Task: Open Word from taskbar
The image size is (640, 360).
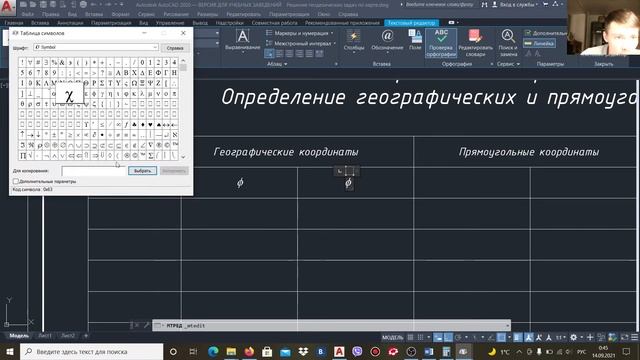Action: pos(429,351)
